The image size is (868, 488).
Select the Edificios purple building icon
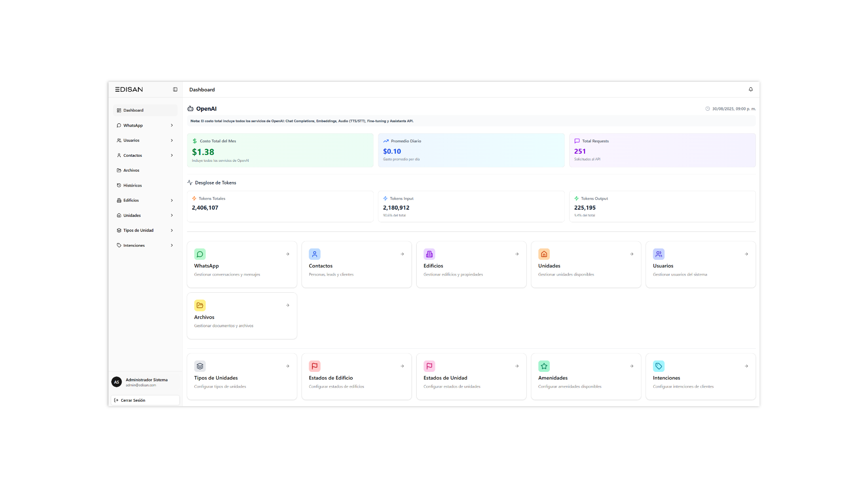(x=429, y=254)
